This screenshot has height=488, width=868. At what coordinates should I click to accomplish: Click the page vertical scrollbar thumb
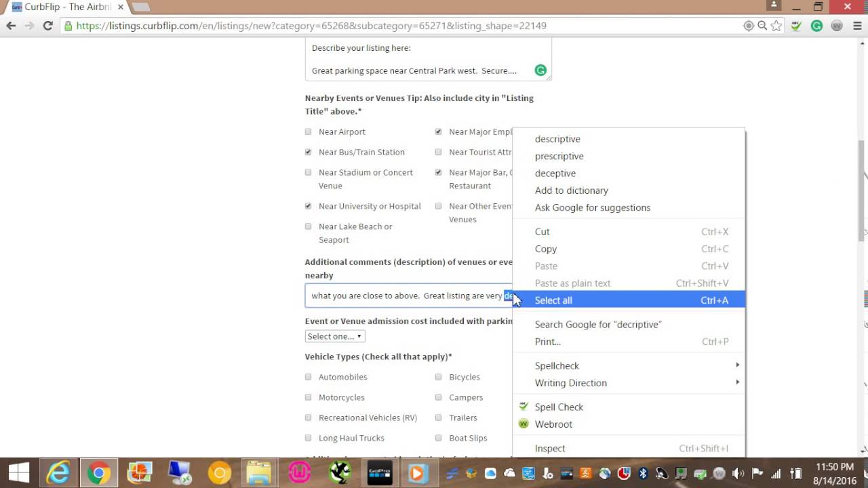[863, 190]
